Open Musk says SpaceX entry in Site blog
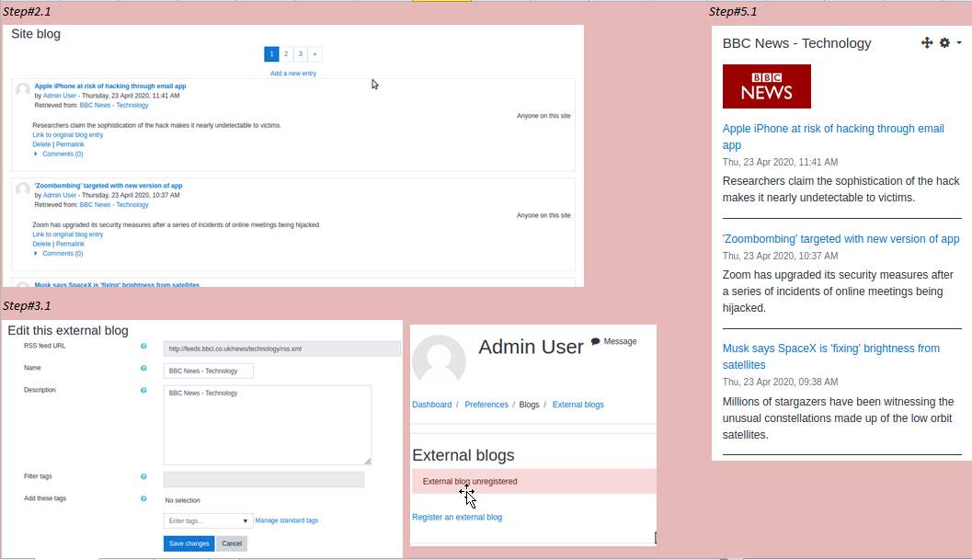Screen dimensions: 972x560 pyautogui.click(x=117, y=285)
